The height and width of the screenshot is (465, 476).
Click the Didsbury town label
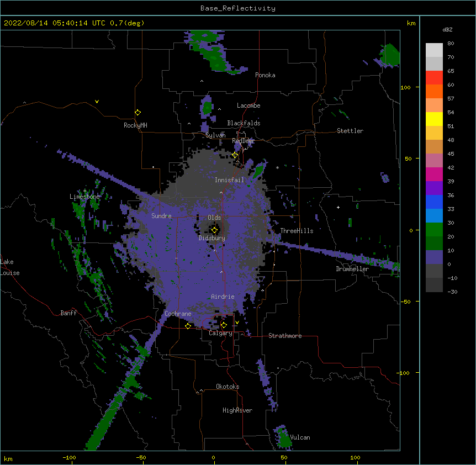tap(212, 238)
